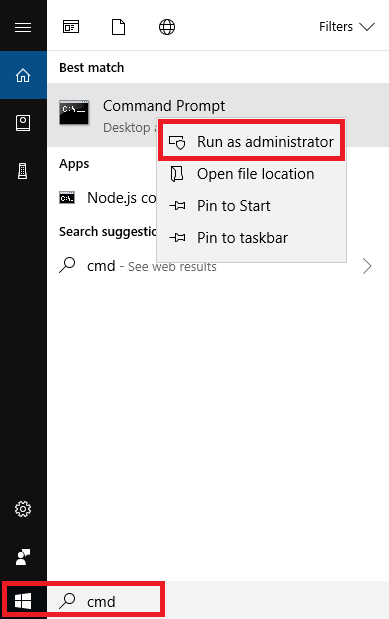Choose Run as administrator

pyautogui.click(x=252, y=142)
